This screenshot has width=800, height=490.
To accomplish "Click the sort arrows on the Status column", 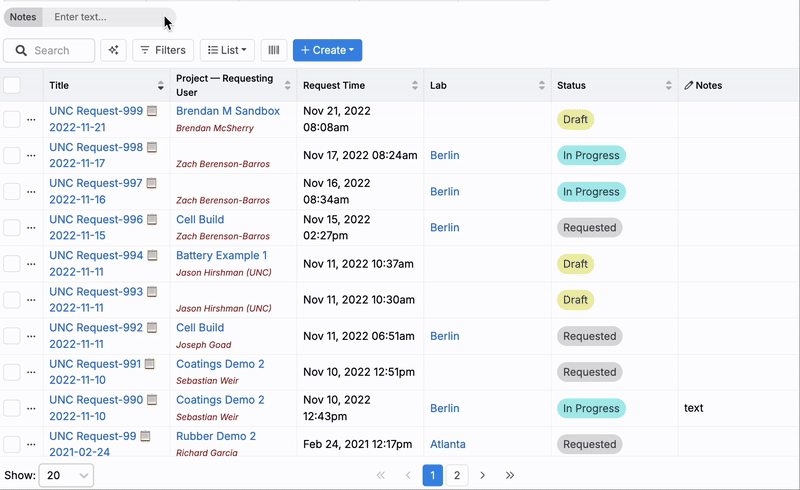I will (669, 86).
